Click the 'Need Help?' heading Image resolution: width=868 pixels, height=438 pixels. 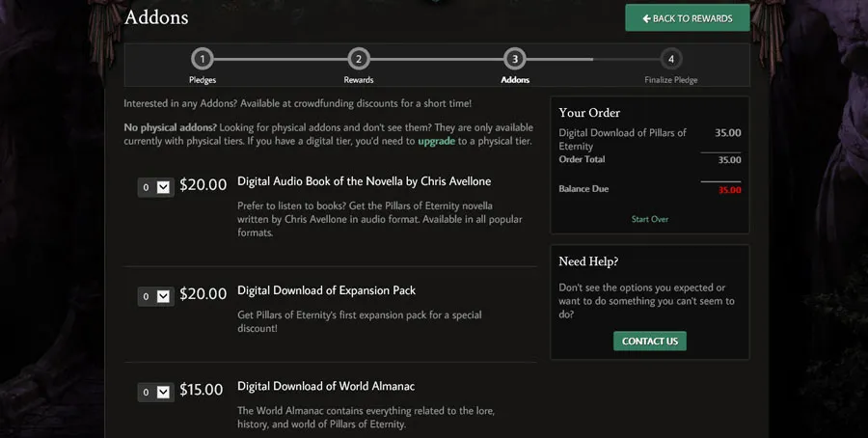click(588, 261)
